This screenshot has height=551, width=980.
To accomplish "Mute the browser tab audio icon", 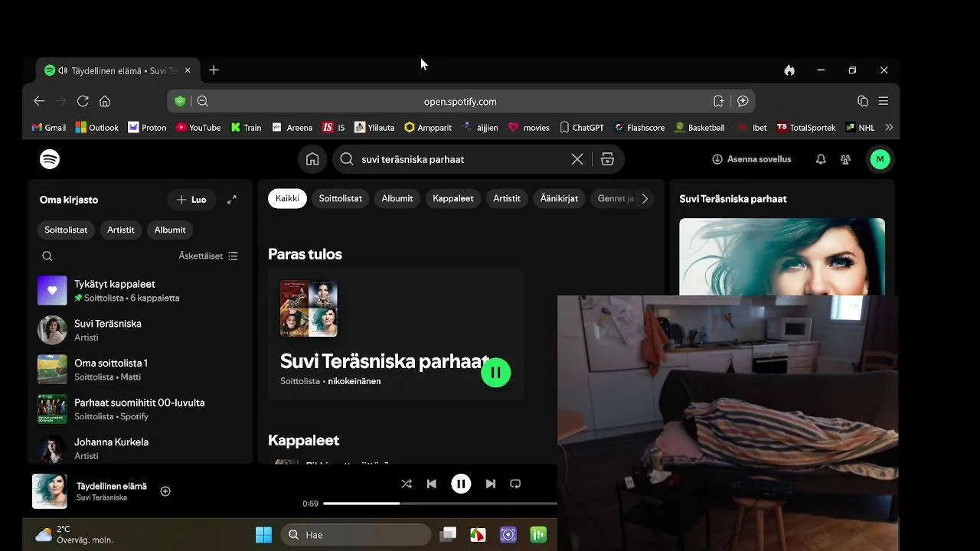I will click(x=63, y=70).
